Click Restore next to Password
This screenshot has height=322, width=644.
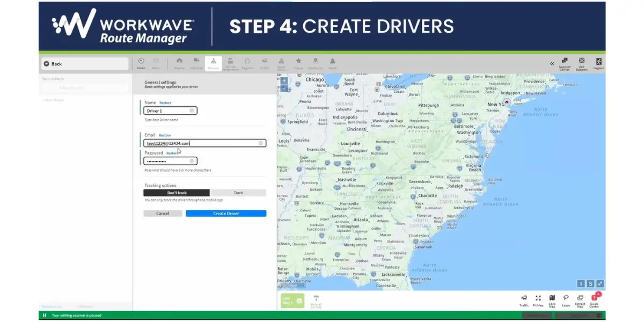[x=172, y=153]
